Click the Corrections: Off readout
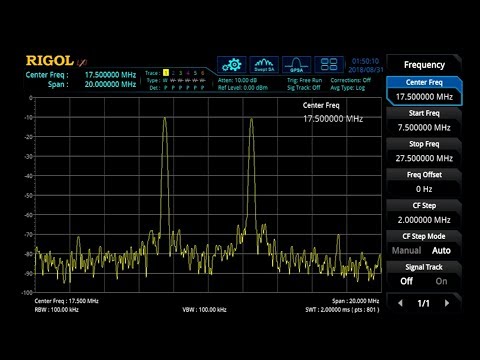Screen dimensions: 480x360 click(x=351, y=80)
